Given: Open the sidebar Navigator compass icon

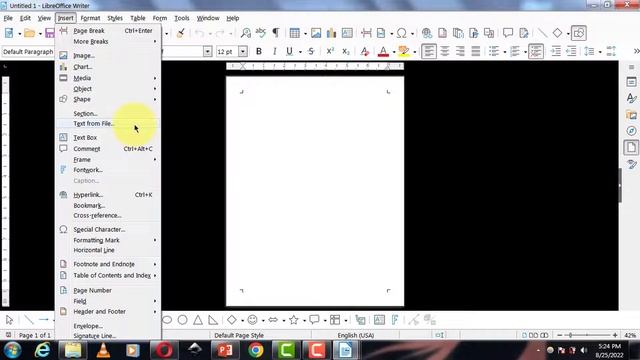Looking at the screenshot, I should pos(631,131).
